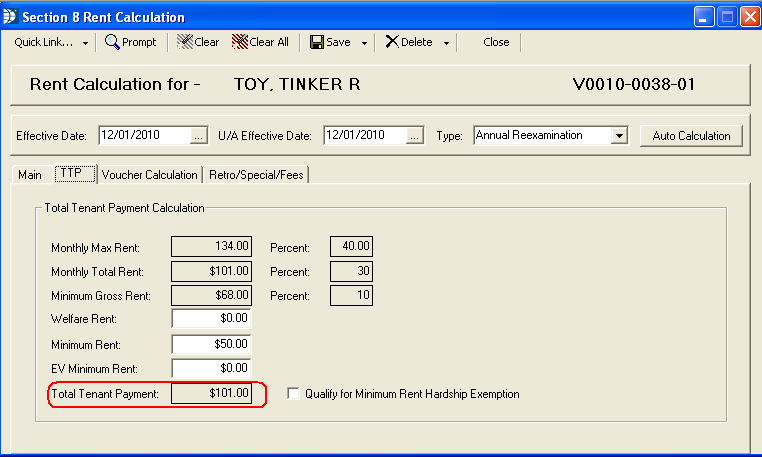Image resolution: width=762 pixels, height=457 pixels.
Task: Click the Save floppy disk icon
Action: [317, 42]
